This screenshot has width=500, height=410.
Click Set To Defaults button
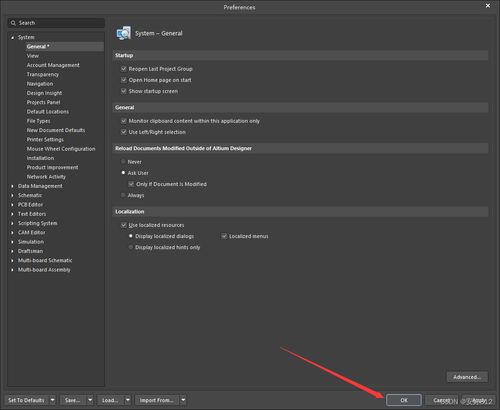click(26, 400)
